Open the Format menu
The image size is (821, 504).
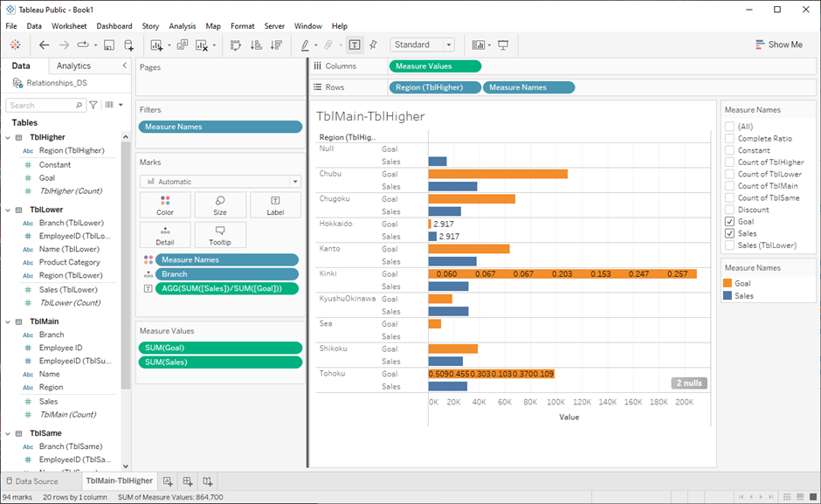243,25
